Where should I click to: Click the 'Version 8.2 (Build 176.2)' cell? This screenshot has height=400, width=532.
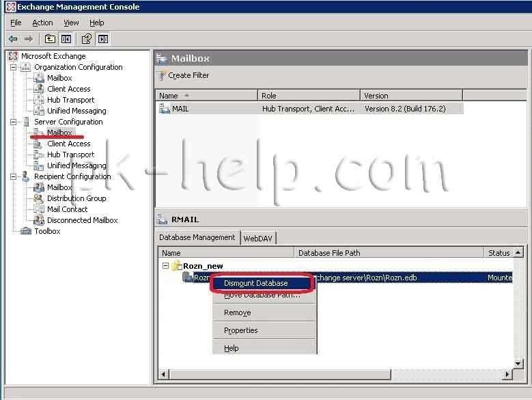tap(405, 109)
